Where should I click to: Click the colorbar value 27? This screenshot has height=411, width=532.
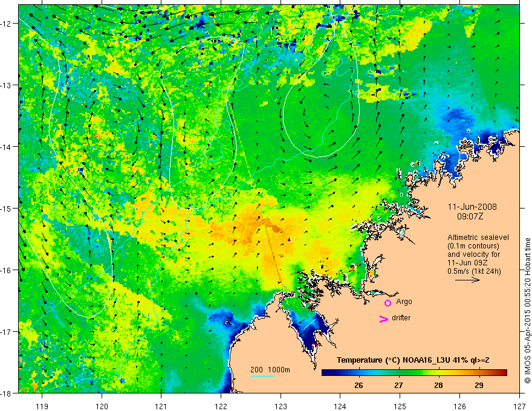coord(398,385)
